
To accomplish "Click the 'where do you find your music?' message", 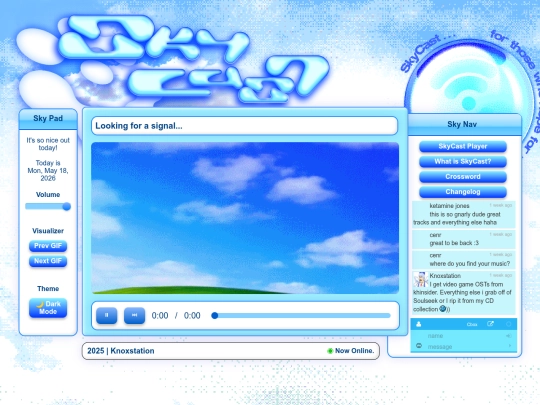I will (470, 264).
